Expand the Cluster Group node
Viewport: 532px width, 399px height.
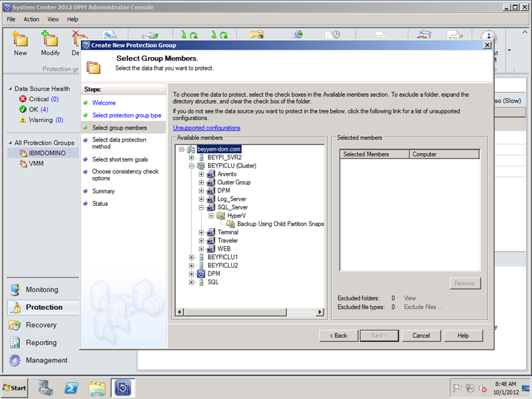202,182
